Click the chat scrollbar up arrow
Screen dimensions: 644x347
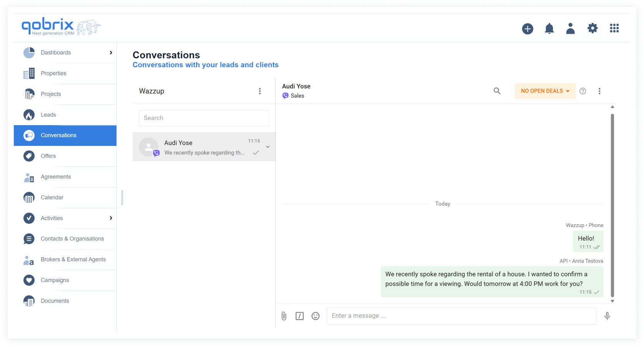613,107
